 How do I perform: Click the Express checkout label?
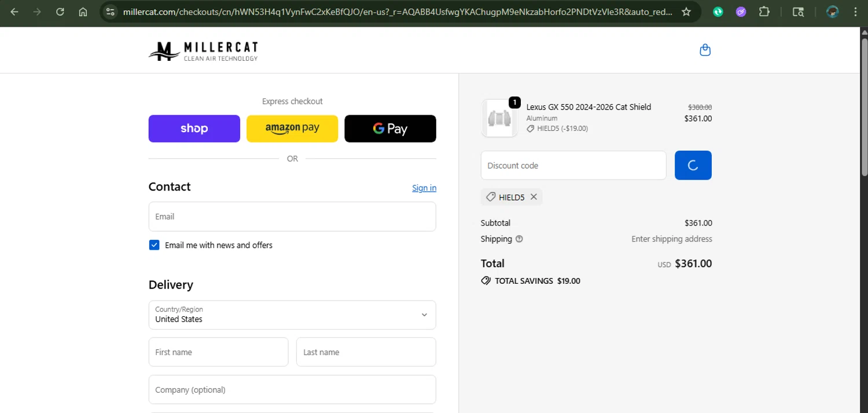pos(292,101)
